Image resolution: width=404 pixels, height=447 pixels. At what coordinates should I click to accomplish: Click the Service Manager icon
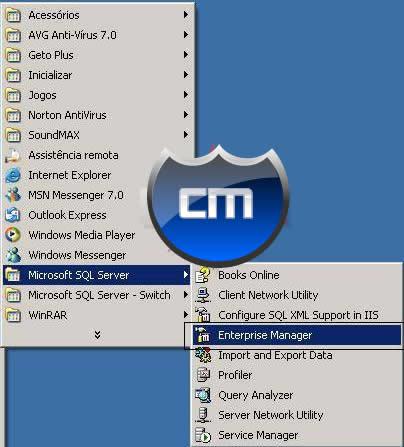coord(203,435)
